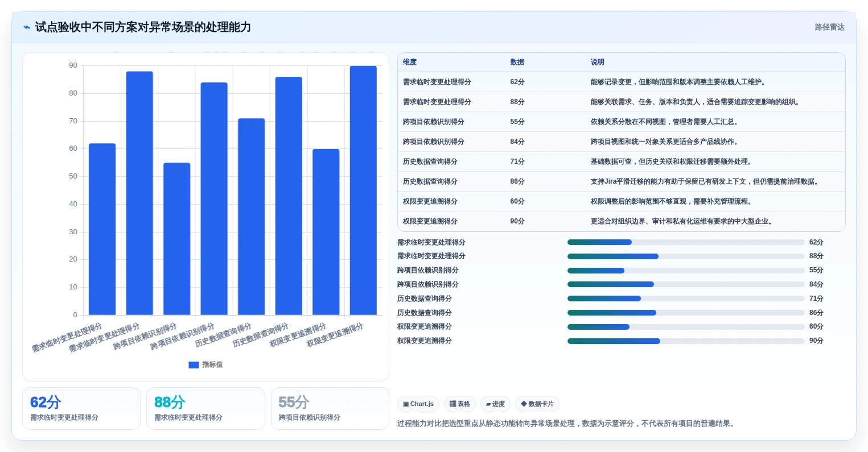Viewport: 868px width, 452px height.
Task: Toggle the 指标值 legend swatch
Action: coord(194,365)
